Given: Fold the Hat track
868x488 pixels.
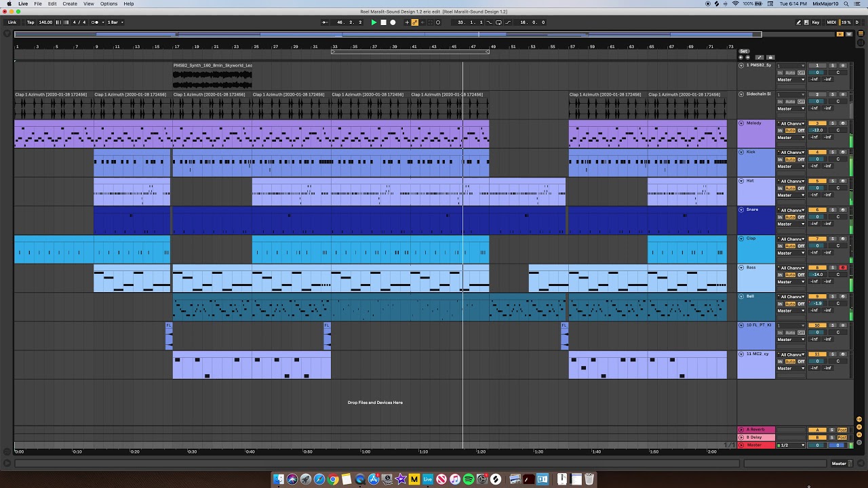Looking at the screenshot, I should pyautogui.click(x=741, y=181).
